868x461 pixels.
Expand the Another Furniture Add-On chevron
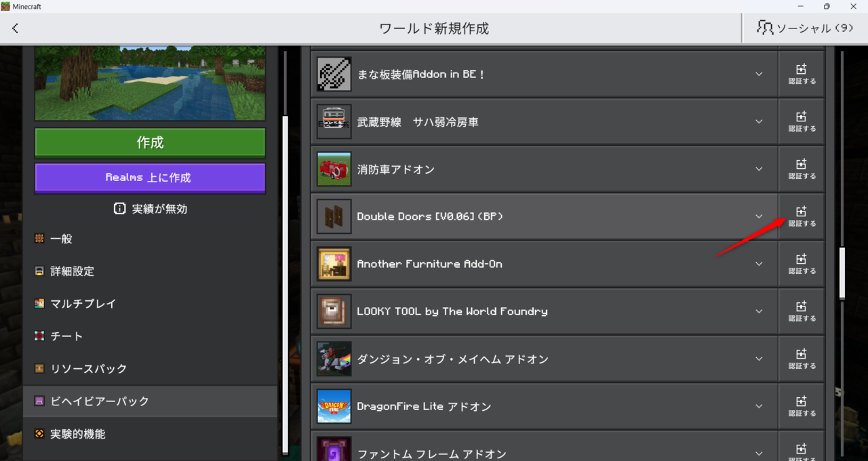pyautogui.click(x=759, y=264)
